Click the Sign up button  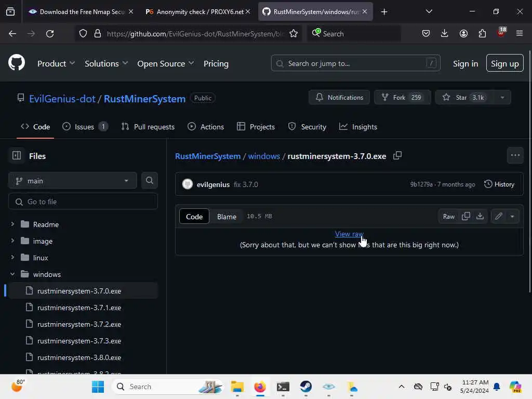click(x=504, y=63)
